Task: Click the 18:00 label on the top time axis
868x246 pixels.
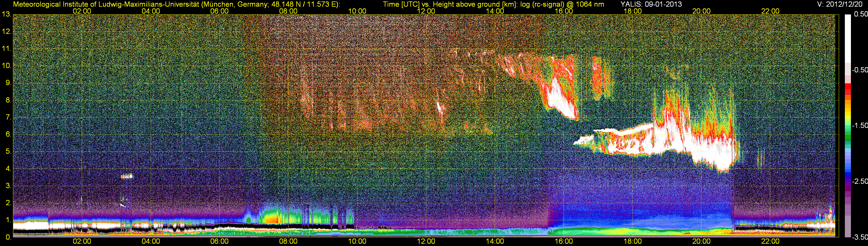Action: point(632,11)
